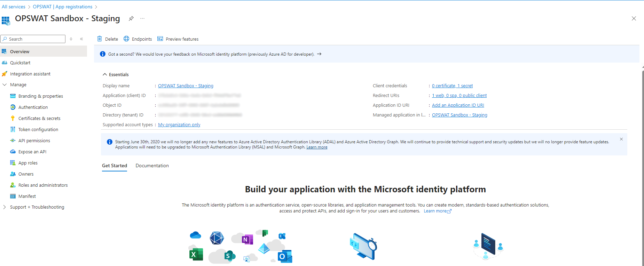
Task: Click the app registration icon beside the title
Action: tap(6, 21)
